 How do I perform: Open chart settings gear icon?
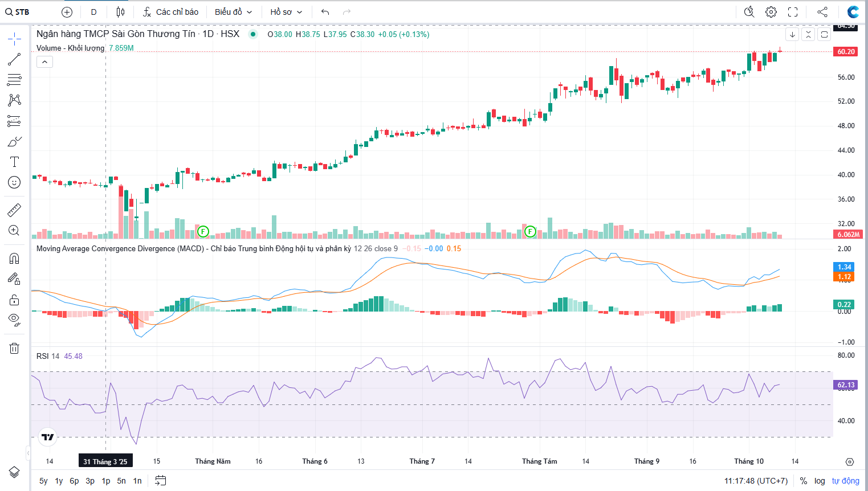pyautogui.click(x=771, y=12)
